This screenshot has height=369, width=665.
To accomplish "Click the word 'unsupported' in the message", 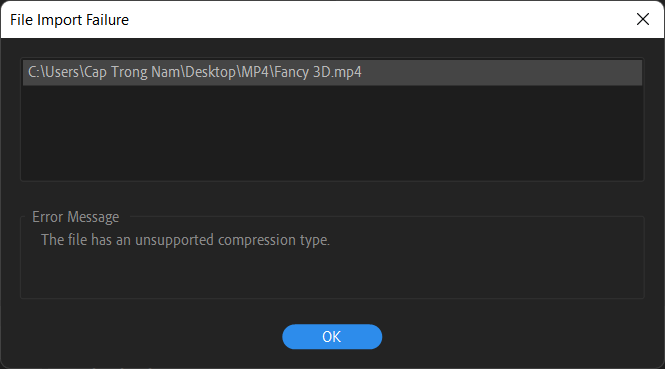I will click(x=174, y=240).
